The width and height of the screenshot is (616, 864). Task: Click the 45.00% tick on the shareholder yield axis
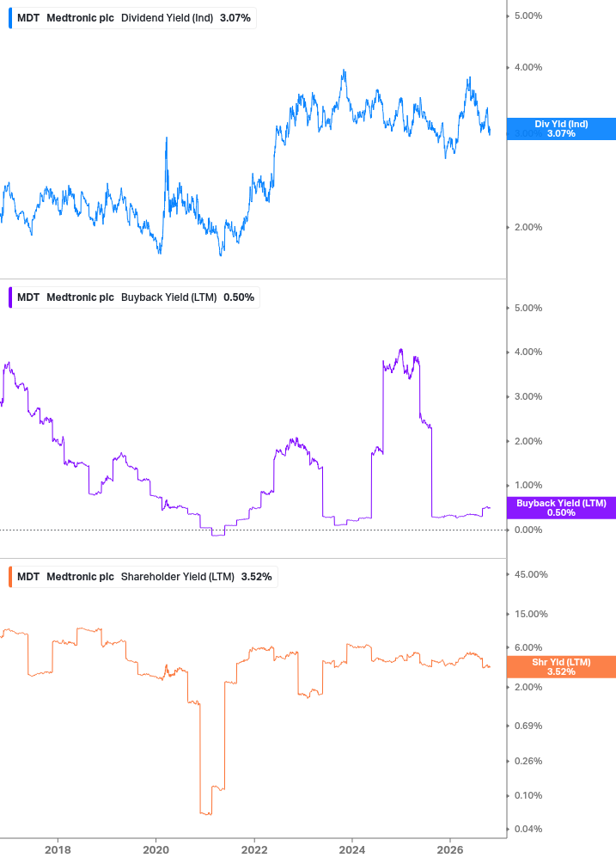pyautogui.click(x=531, y=575)
